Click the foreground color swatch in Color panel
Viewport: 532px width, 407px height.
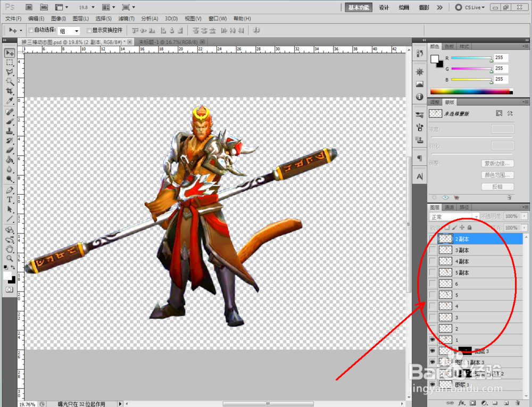click(x=434, y=59)
